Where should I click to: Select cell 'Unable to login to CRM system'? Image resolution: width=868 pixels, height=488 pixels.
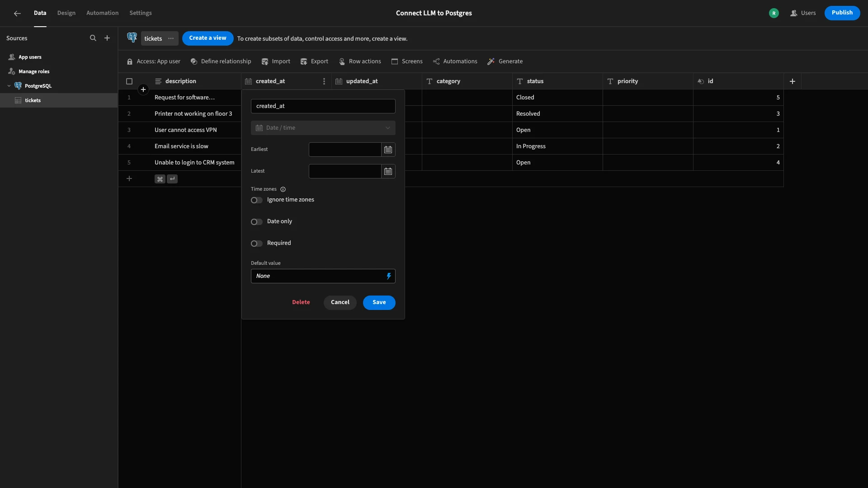pos(196,163)
